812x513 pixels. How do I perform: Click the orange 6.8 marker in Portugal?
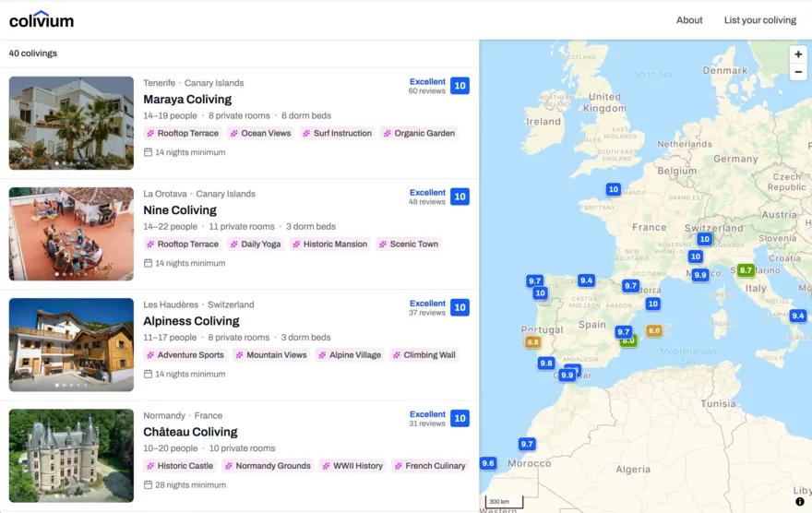point(532,341)
